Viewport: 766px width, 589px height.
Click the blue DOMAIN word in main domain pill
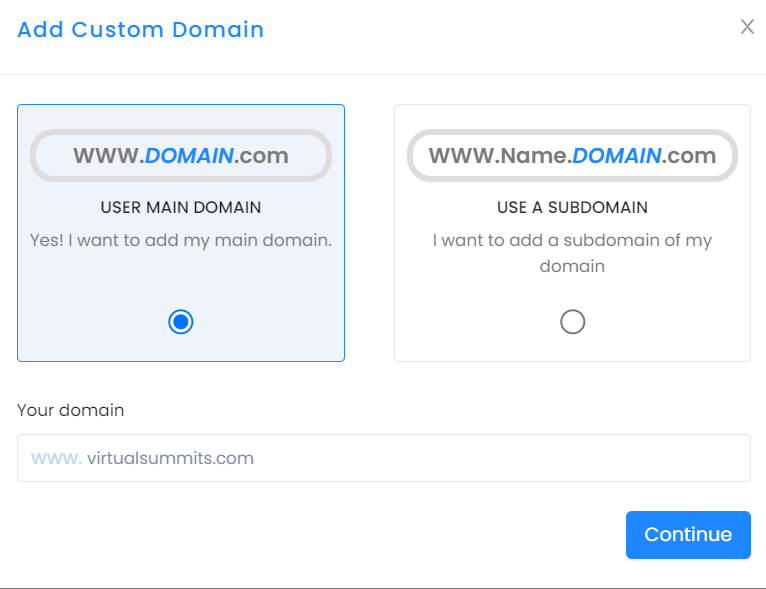click(x=189, y=156)
